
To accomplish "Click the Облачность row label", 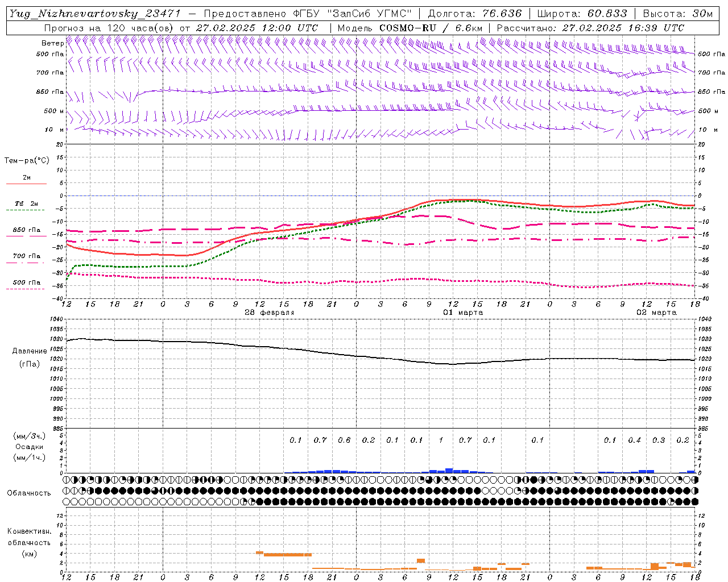I will [x=29, y=493].
